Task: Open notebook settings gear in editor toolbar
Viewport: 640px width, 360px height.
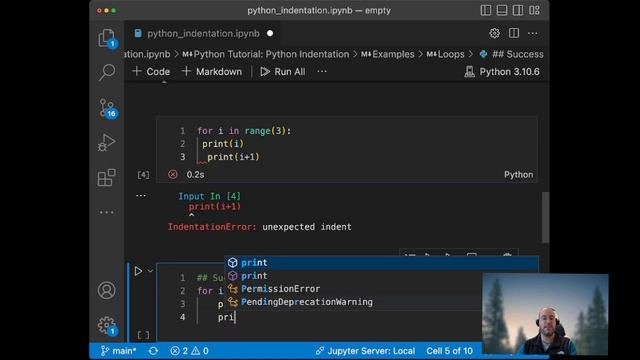Action: [x=494, y=33]
